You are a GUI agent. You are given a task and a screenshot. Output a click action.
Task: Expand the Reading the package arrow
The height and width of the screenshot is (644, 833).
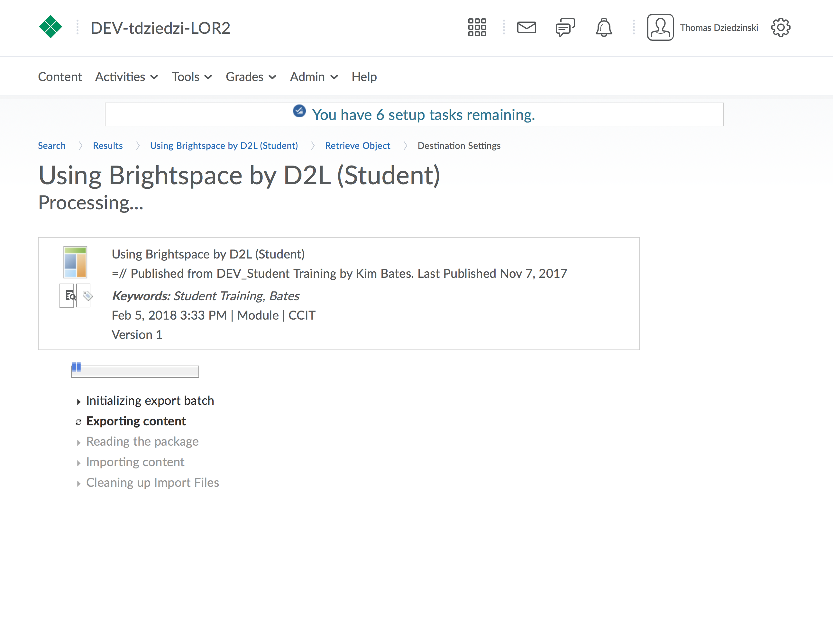[x=78, y=442]
